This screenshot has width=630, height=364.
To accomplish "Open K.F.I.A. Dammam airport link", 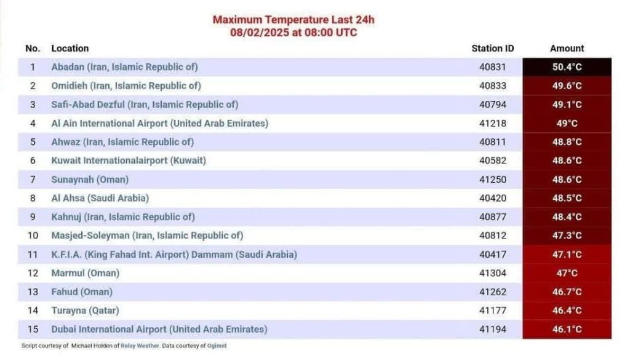I will click(174, 255).
